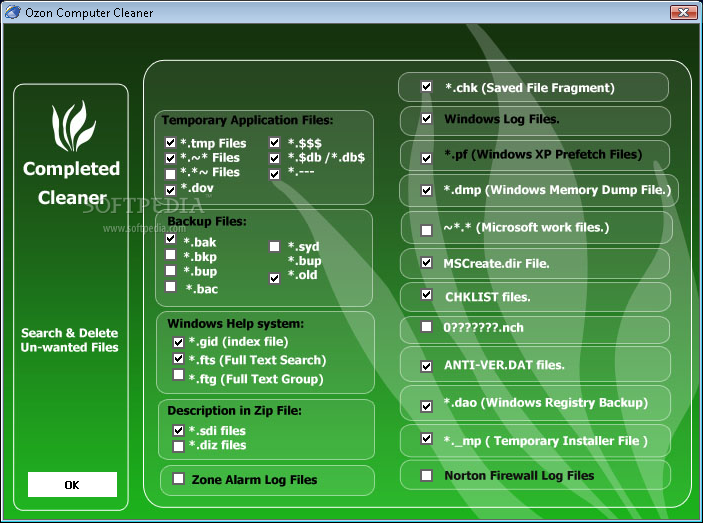Uncheck the *.sdi files checkbox
This screenshot has width=703, height=523.
coord(178,430)
